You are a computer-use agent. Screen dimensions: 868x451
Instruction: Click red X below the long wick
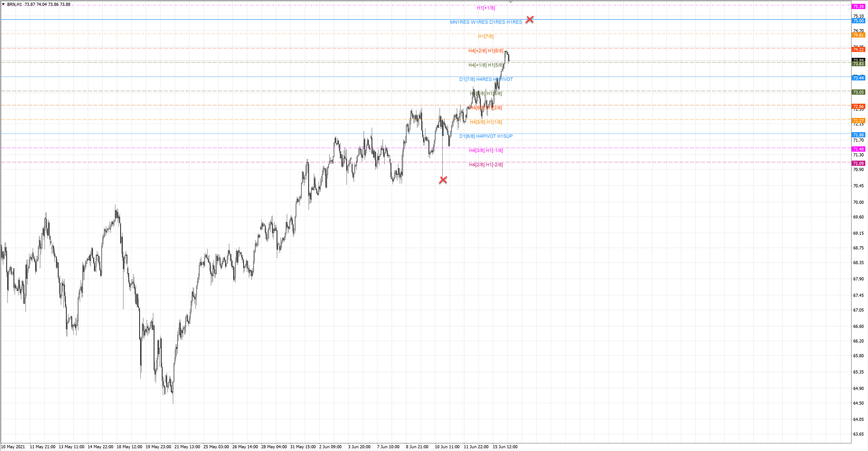[443, 180]
